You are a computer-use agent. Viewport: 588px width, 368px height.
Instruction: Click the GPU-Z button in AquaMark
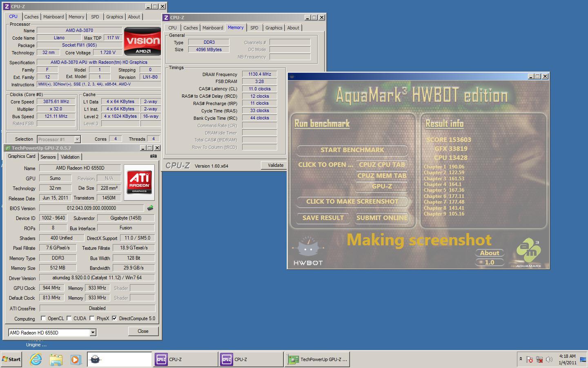tap(382, 186)
